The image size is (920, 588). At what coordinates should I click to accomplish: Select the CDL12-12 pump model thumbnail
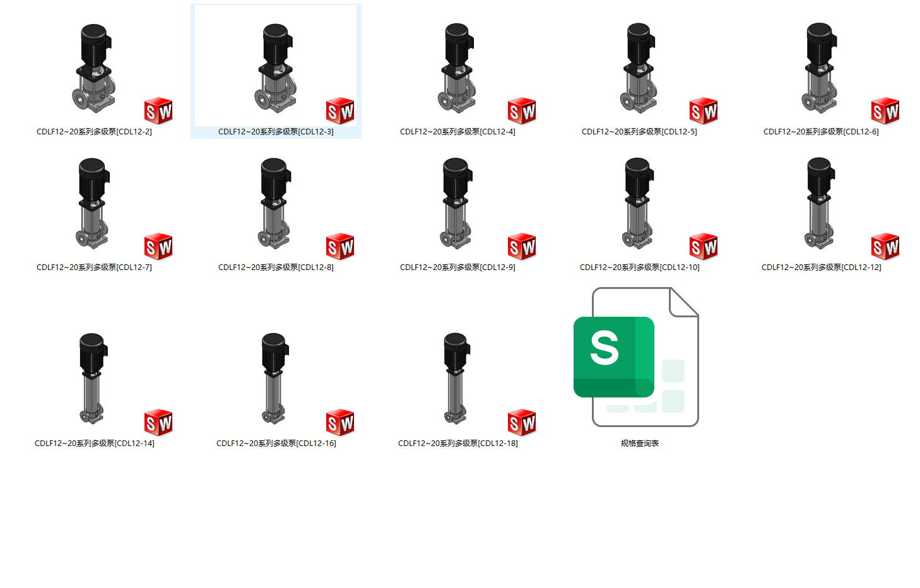click(821, 204)
